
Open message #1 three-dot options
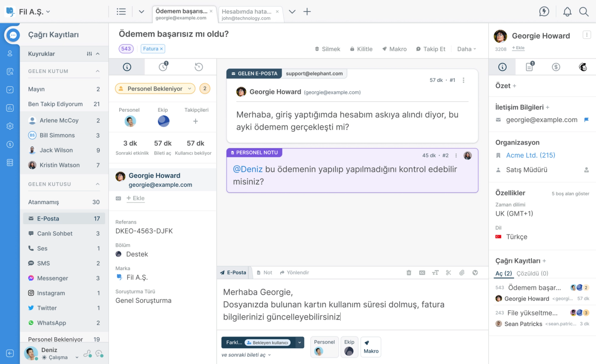tap(463, 80)
